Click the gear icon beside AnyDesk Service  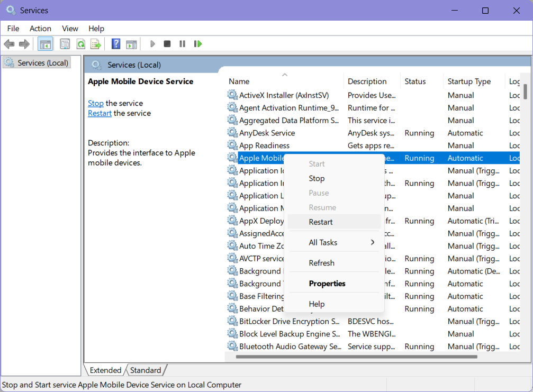click(x=232, y=132)
